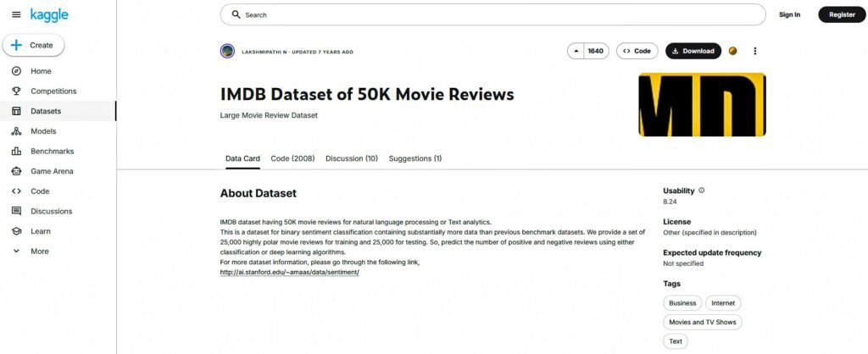Click the Models icon in sidebar
868x354 pixels.
coord(16,131)
